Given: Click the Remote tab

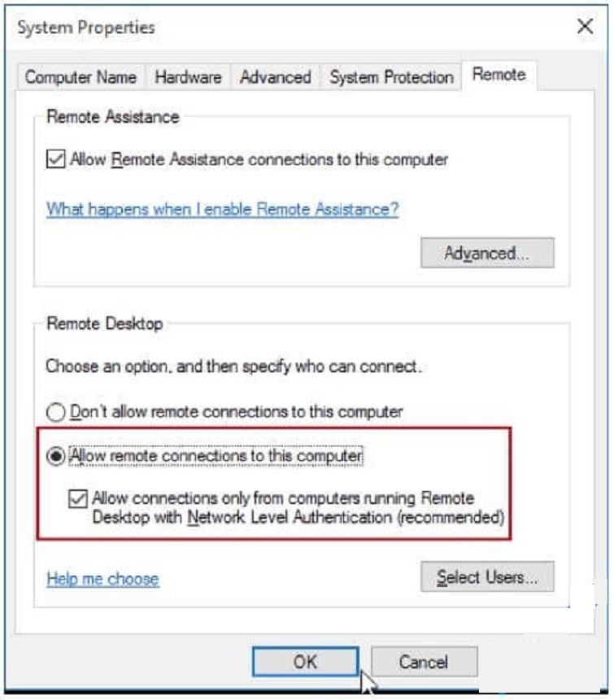Looking at the screenshot, I should (499, 75).
